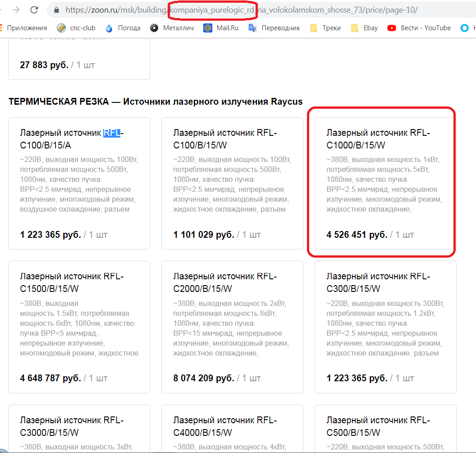Image resolution: width=476 pixels, height=453 pixels.
Task: Open the Переводчик bookmark
Action: click(x=274, y=28)
